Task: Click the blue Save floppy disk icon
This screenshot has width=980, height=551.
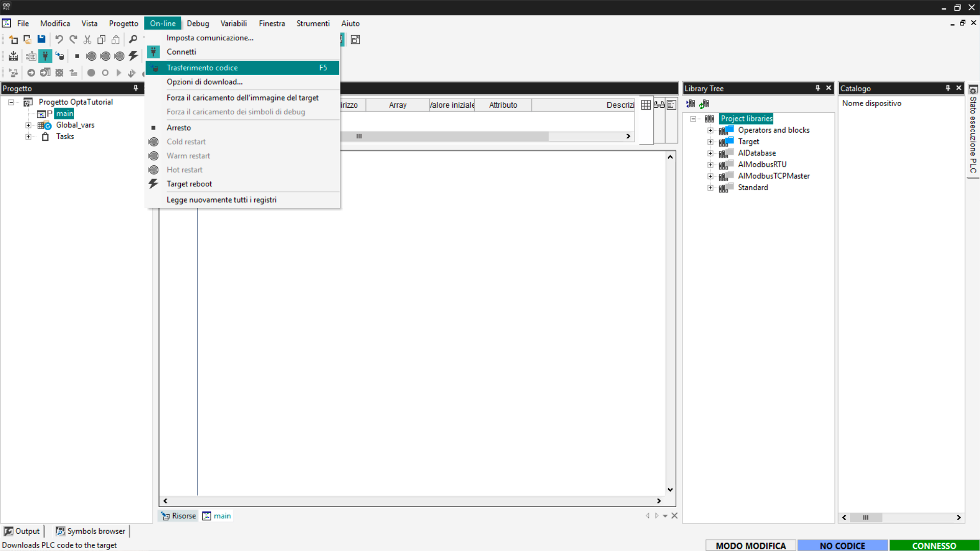Action: point(41,39)
